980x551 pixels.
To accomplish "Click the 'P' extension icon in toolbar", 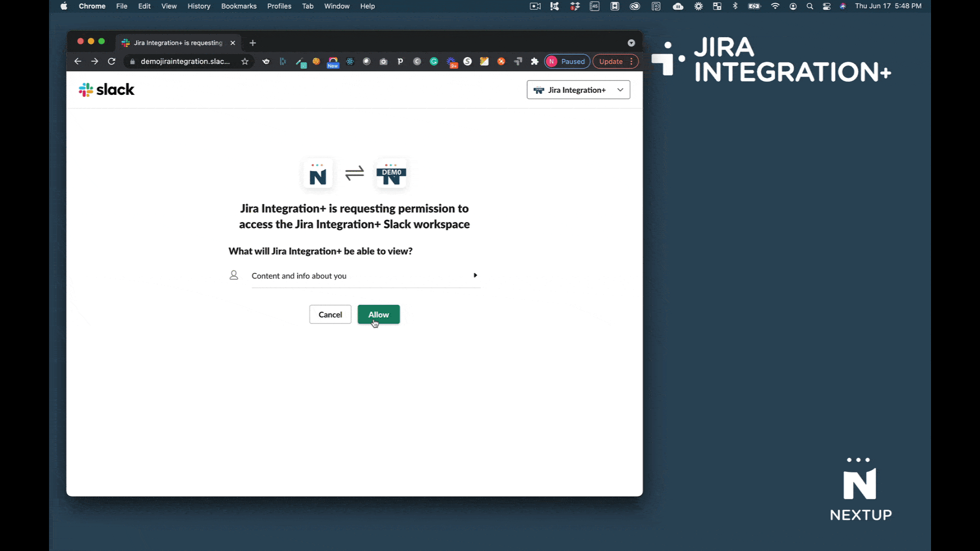I will pyautogui.click(x=400, y=61).
